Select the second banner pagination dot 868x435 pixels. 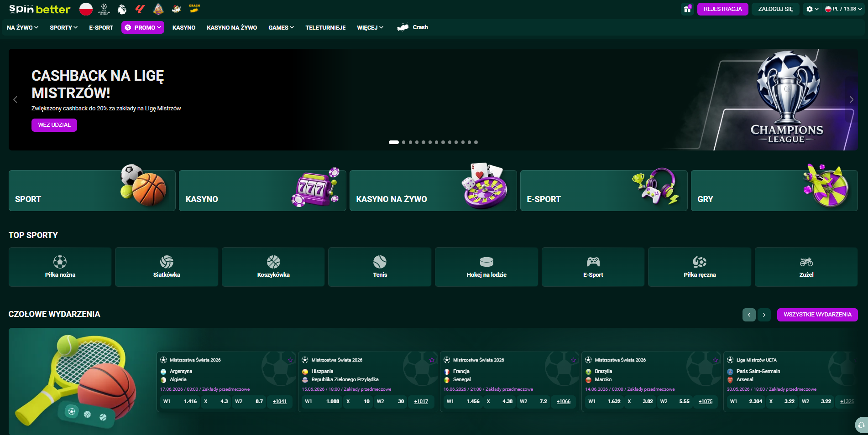point(403,142)
